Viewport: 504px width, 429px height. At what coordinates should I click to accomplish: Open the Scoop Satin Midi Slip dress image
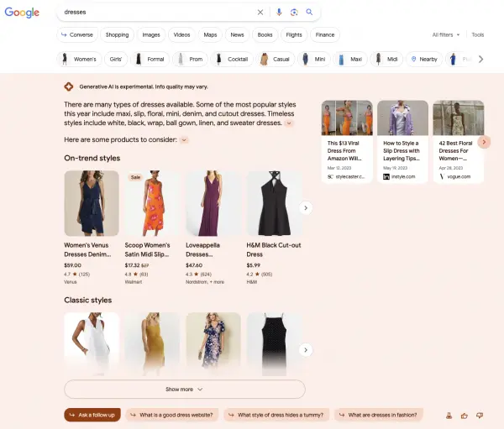point(152,203)
